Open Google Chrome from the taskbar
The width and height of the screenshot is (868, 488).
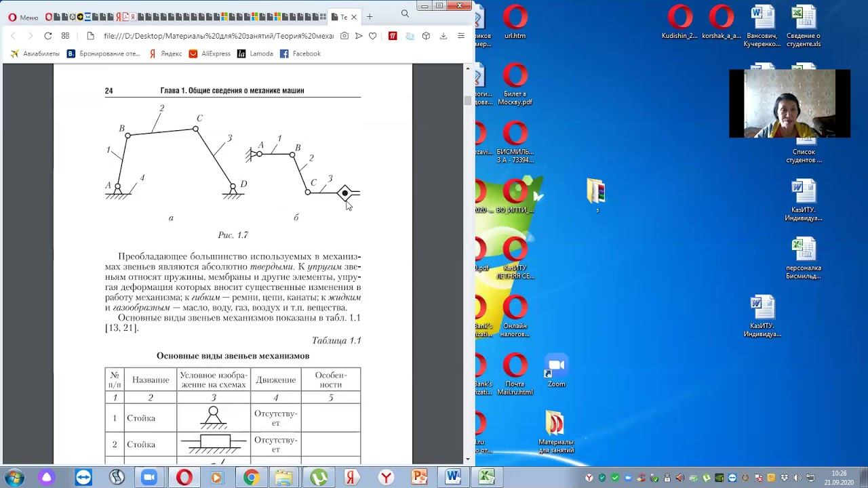(x=251, y=477)
